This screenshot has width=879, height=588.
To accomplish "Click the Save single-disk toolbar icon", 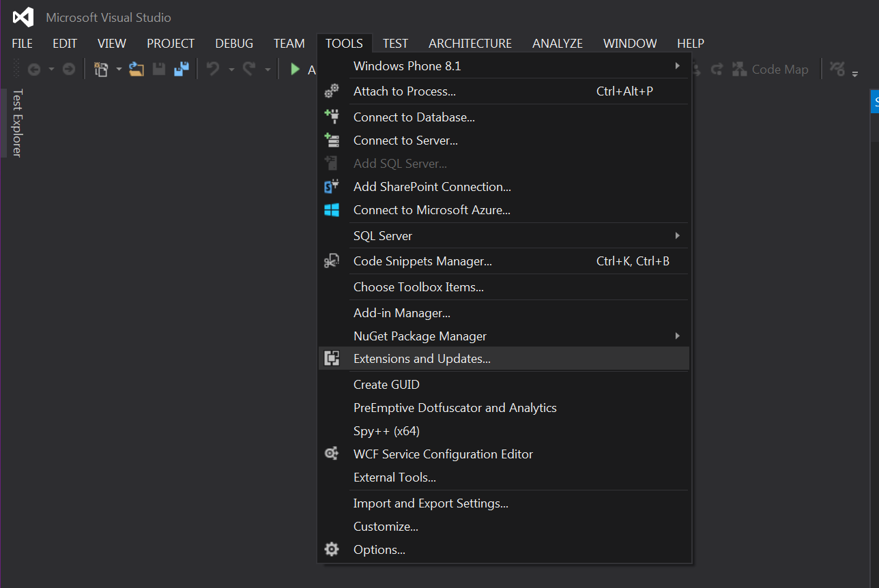I will (x=159, y=69).
